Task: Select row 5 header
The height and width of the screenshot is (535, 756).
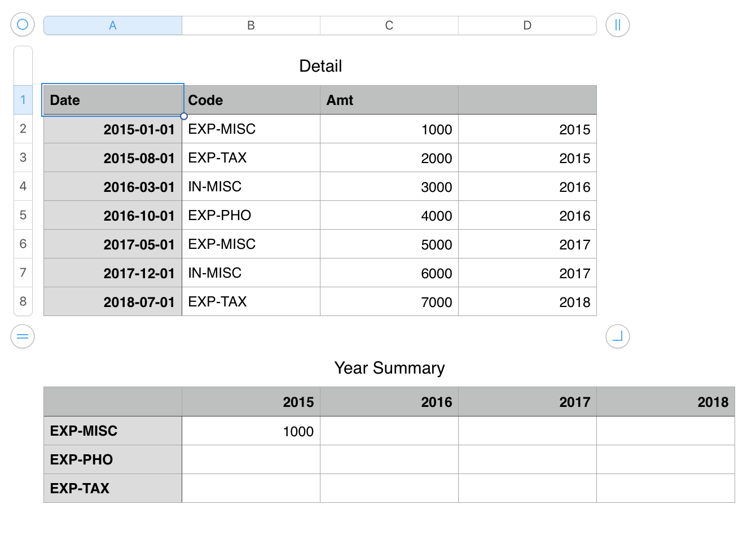Action: (x=23, y=215)
